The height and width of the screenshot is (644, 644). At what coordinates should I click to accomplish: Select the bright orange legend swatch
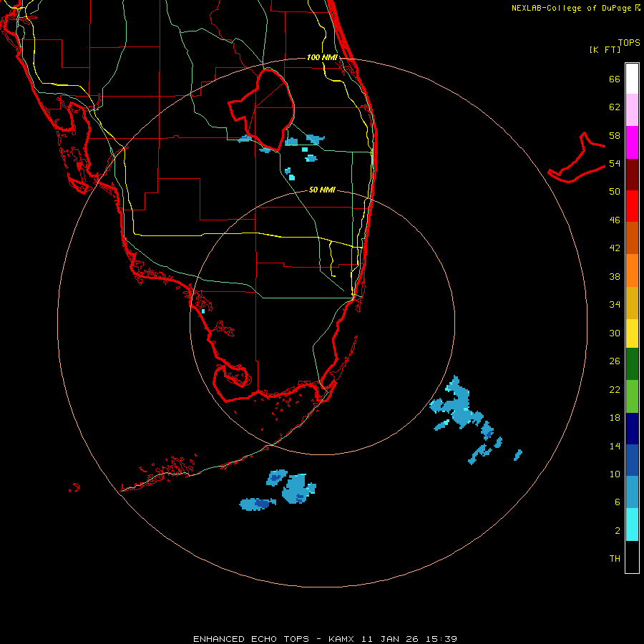click(x=632, y=270)
